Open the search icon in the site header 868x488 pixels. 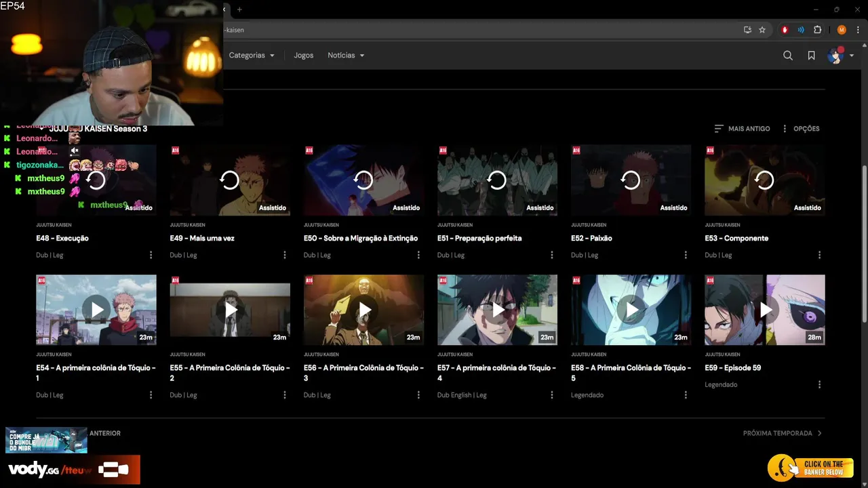(788, 56)
